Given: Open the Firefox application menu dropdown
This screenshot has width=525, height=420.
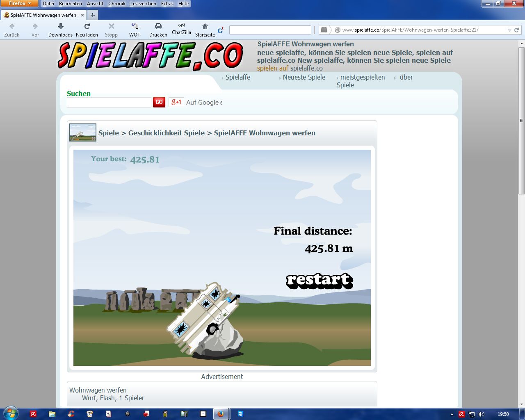Looking at the screenshot, I should coord(19,3).
